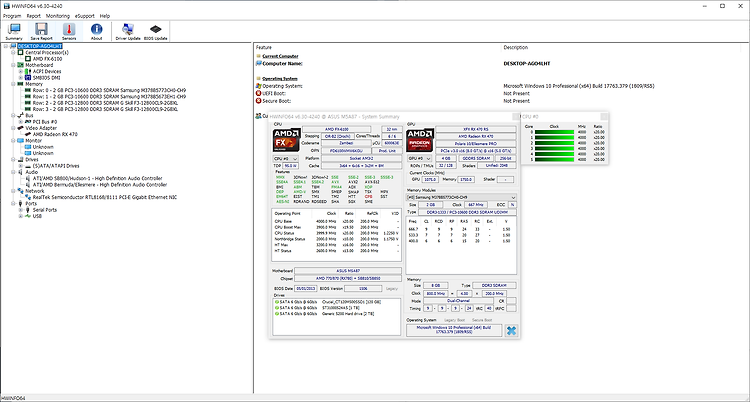Click the About info icon

(96, 31)
